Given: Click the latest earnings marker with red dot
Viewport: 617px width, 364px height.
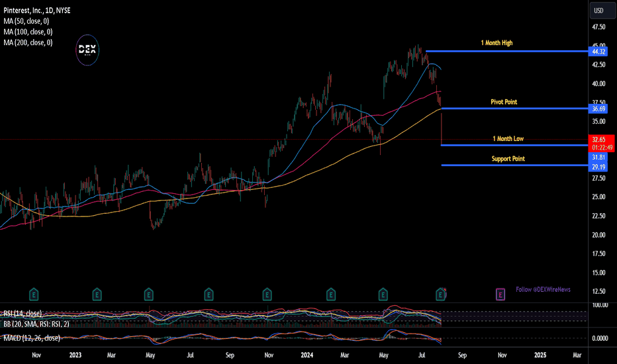Looking at the screenshot, I should pyautogui.click(x=441, y=294).
